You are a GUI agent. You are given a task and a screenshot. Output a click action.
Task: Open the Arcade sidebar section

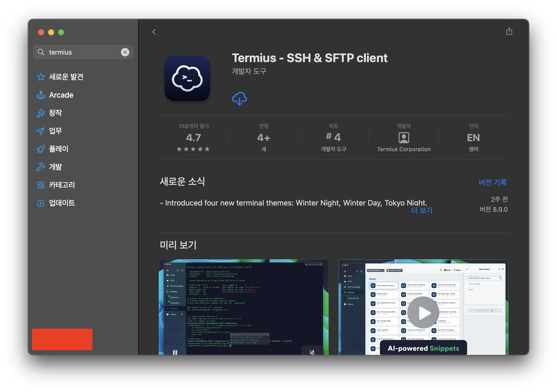click(61, 95)
